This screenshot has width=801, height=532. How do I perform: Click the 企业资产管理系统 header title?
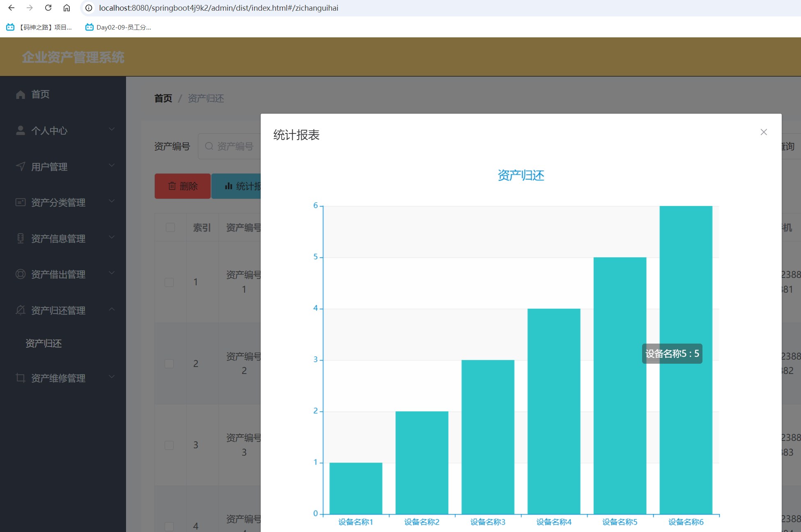[73, 57]
